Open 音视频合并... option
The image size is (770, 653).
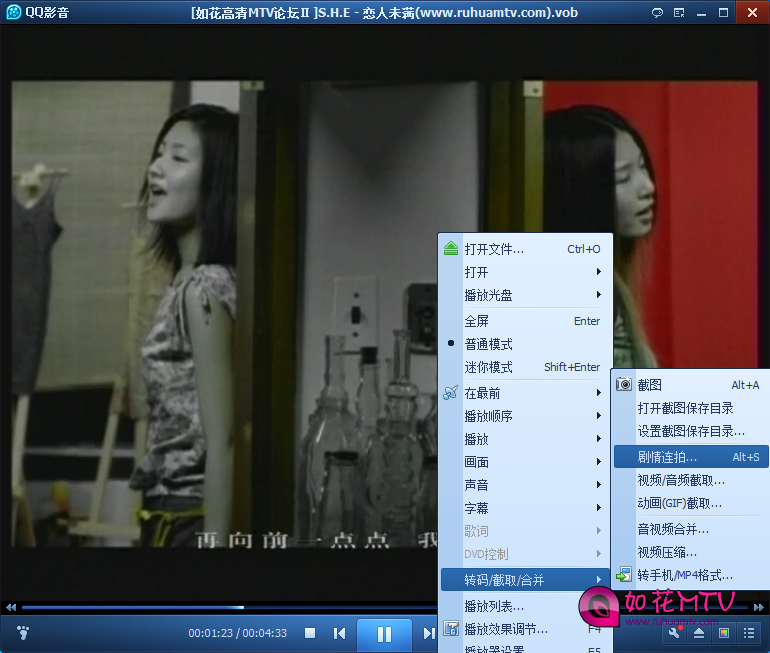691,529
